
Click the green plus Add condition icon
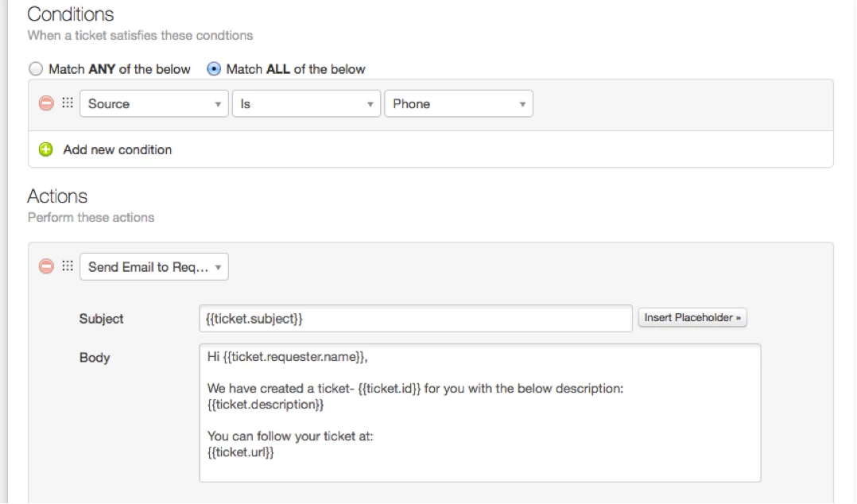(46, 149)
